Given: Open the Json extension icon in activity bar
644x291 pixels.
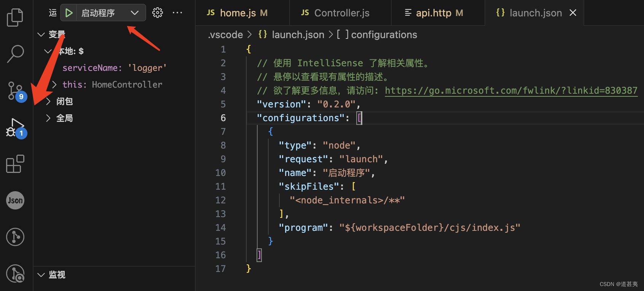Looking at the screenshot, I should tap(15, 200).
